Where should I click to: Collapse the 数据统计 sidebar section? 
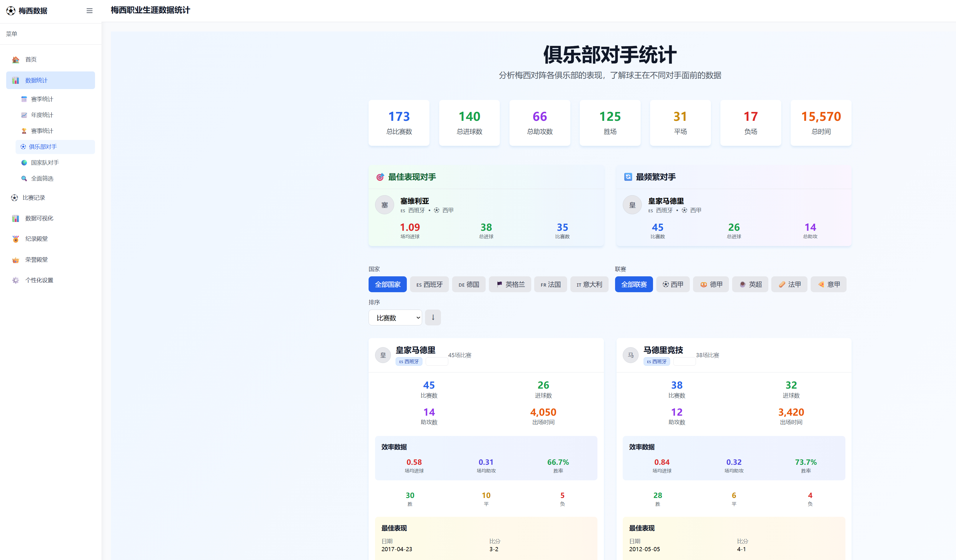point(51,80)
